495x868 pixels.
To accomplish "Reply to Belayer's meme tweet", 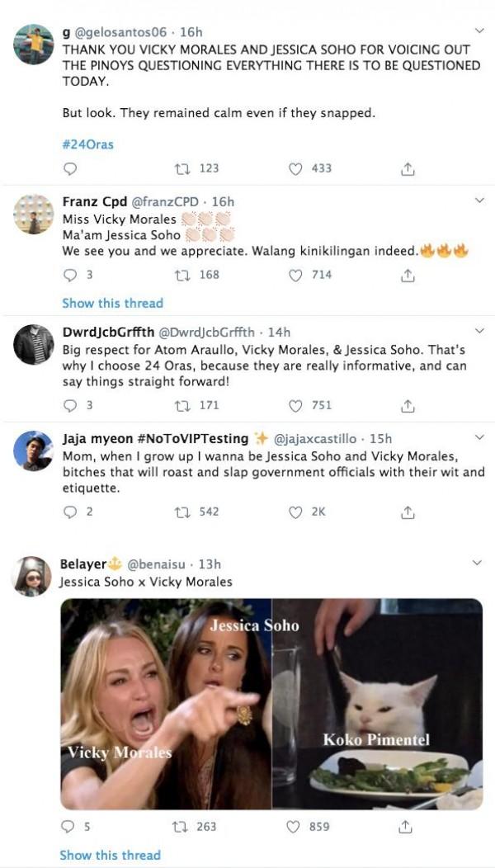I will [x=70, y=826].
